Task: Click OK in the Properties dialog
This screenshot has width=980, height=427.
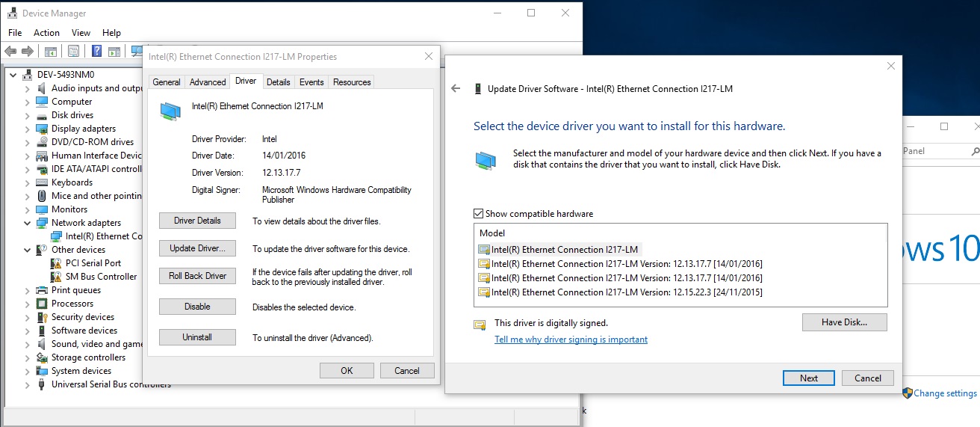Action: click(x=347, y=370)
